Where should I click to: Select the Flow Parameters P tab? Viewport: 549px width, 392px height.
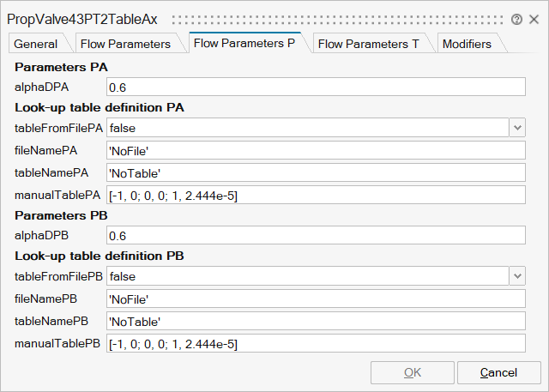244,43
